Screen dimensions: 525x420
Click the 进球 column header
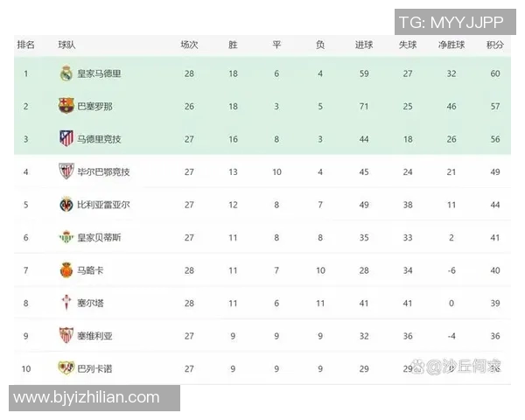[x=364, y=45]
